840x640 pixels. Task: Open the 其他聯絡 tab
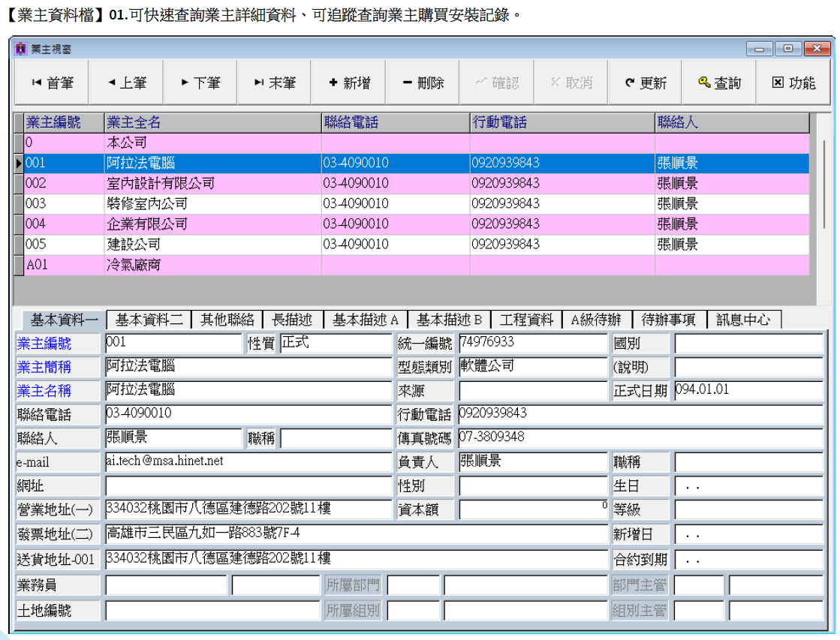[227, 320]
